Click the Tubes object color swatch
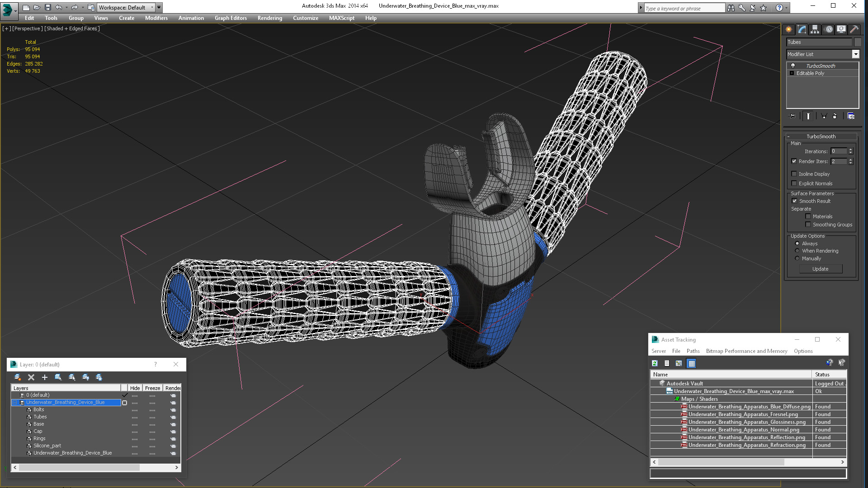This screenshot has width=868, height=488. point(857,42)
